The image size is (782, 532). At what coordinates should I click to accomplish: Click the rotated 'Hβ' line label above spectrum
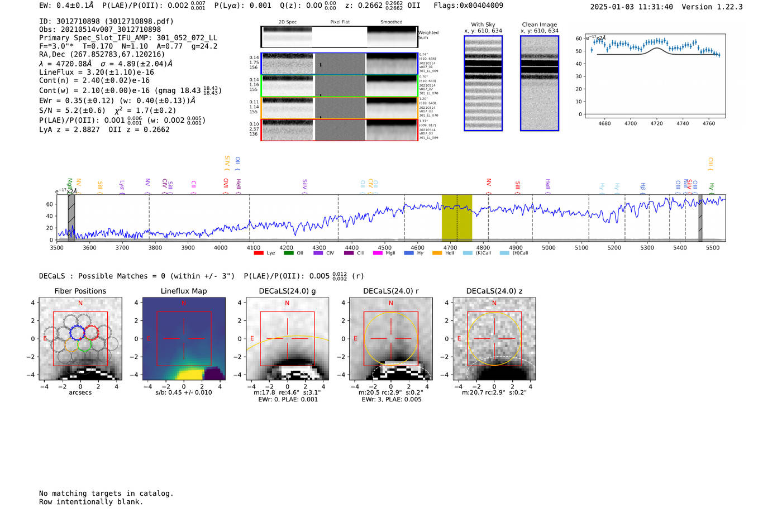(x=643, y=188)
